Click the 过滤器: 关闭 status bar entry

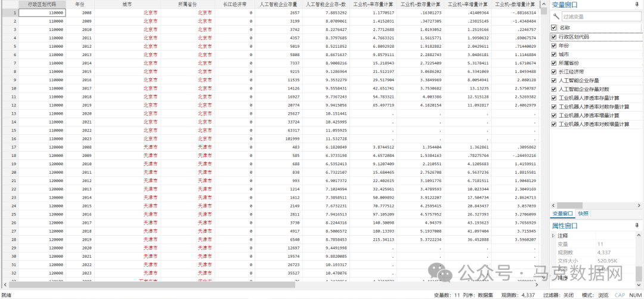coord(558,295)
